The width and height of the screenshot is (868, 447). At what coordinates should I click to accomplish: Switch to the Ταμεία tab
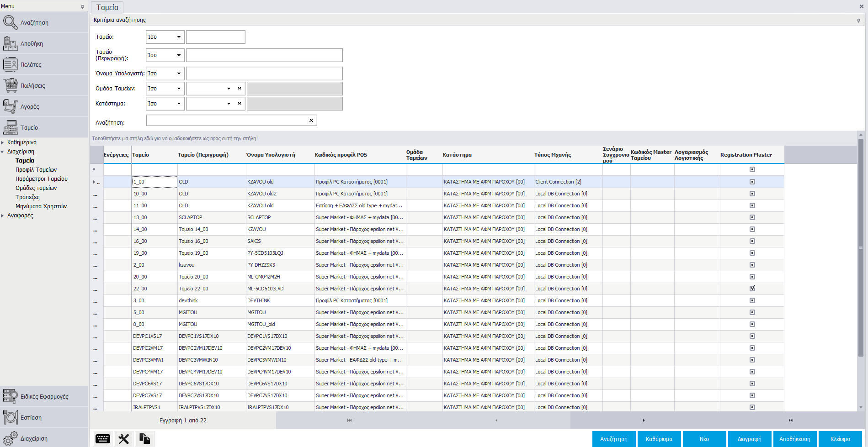point(107,7)
